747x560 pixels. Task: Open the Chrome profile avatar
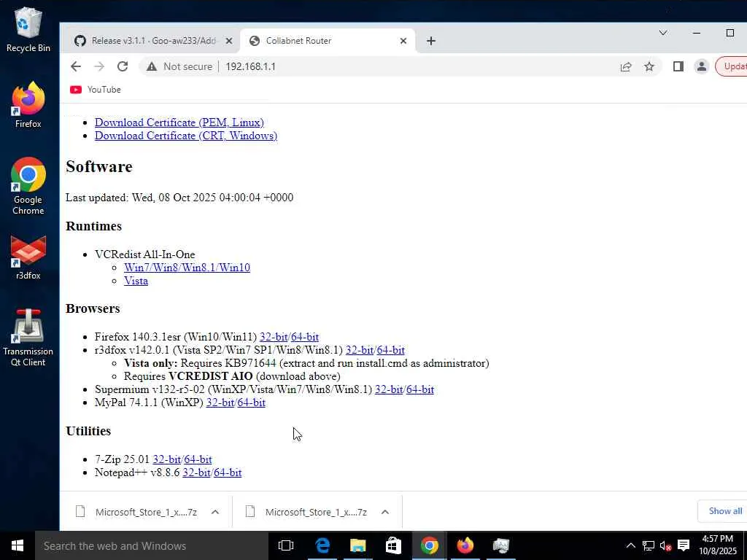pyautogui.click(x=701, y=66)
